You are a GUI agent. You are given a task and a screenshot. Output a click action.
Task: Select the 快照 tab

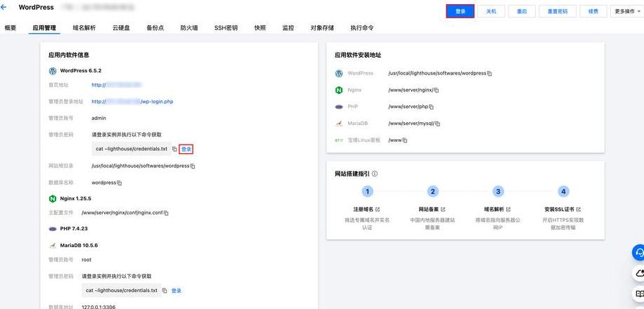pyautogui.click(x=260, y=28)
